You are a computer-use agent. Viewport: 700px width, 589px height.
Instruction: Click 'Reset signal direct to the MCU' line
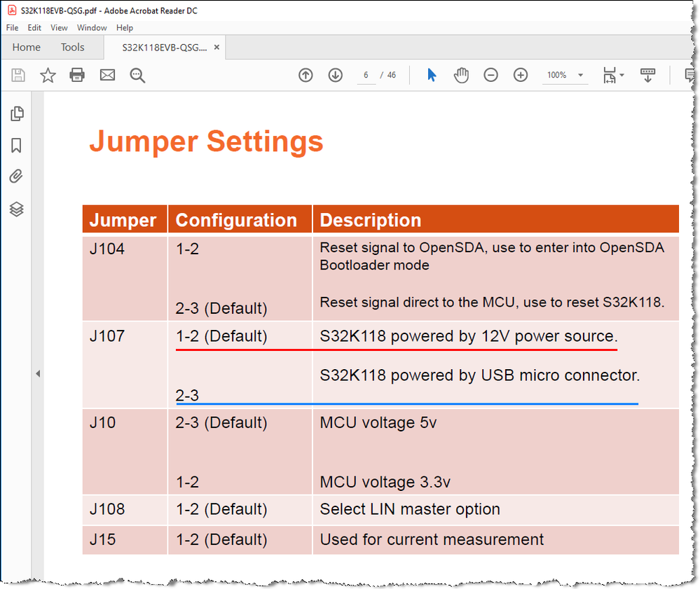coord(492,302)
